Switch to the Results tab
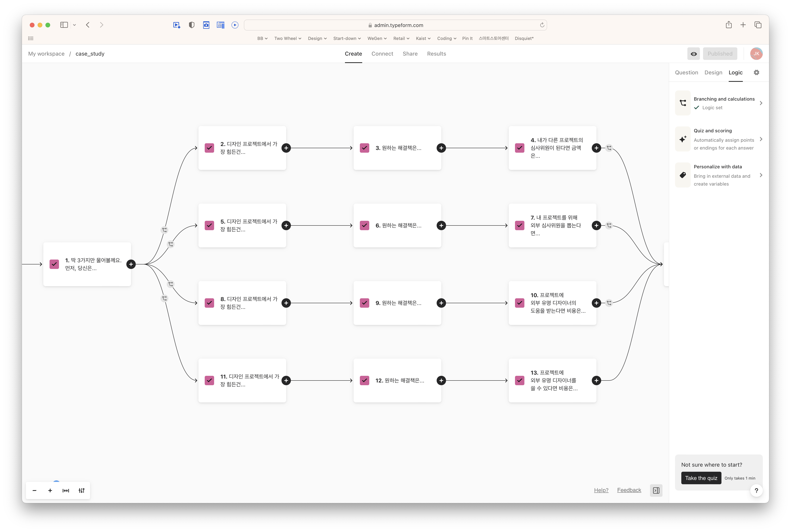Viewport: 791px width, 532px height. [436, 54]
